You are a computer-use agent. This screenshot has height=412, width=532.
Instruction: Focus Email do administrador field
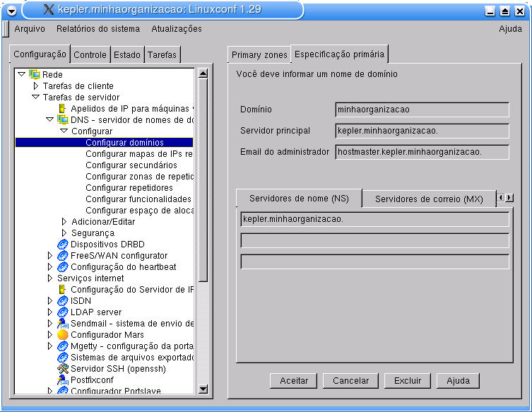pos(422,152)
